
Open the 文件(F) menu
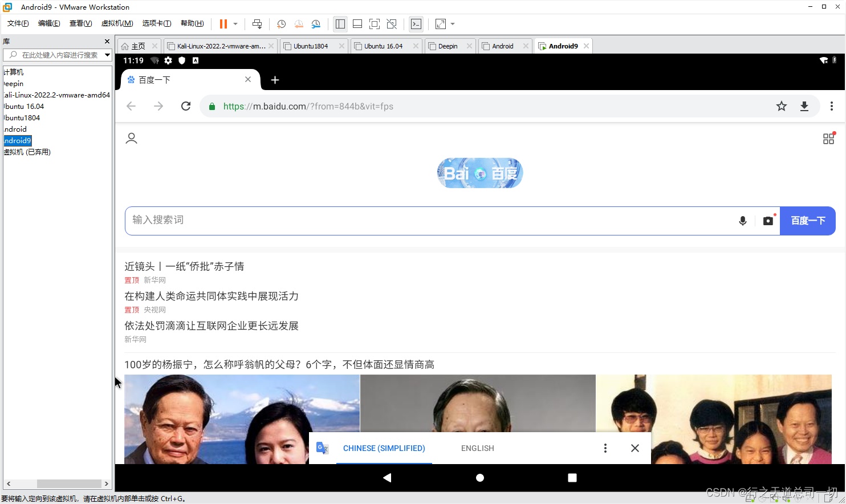click(18, 23)
